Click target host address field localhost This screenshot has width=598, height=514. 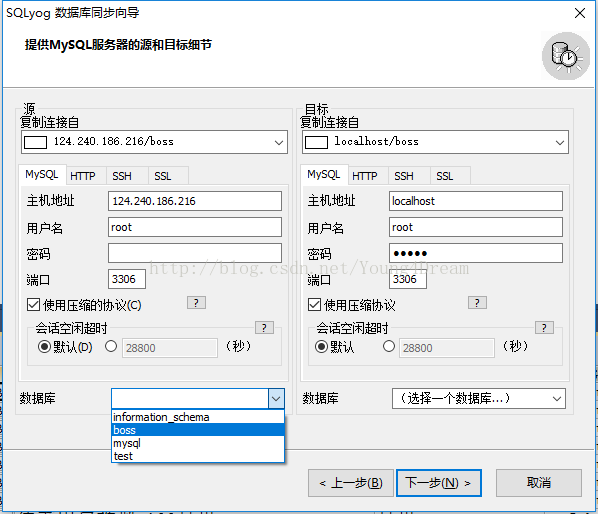click(x=476, y=201)
